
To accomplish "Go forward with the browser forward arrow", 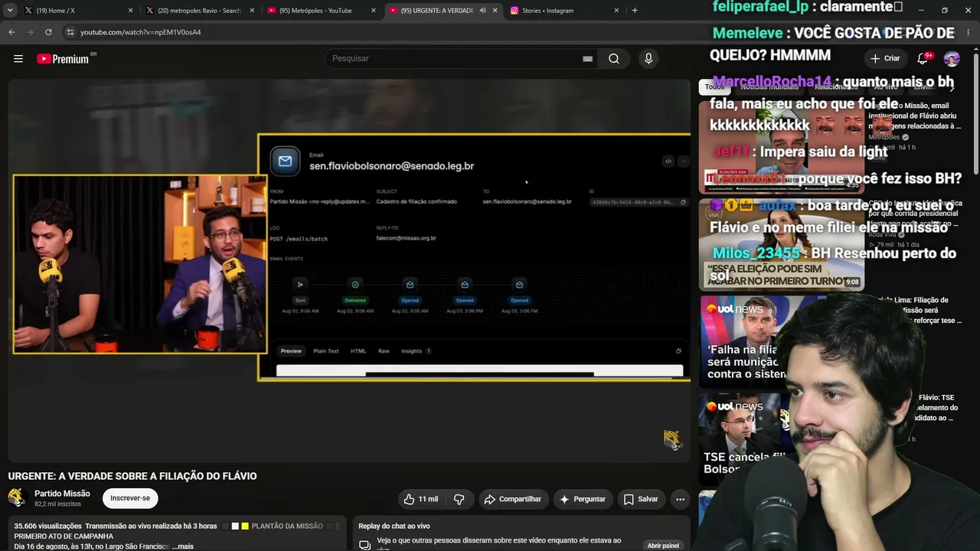I will point(30,32).
